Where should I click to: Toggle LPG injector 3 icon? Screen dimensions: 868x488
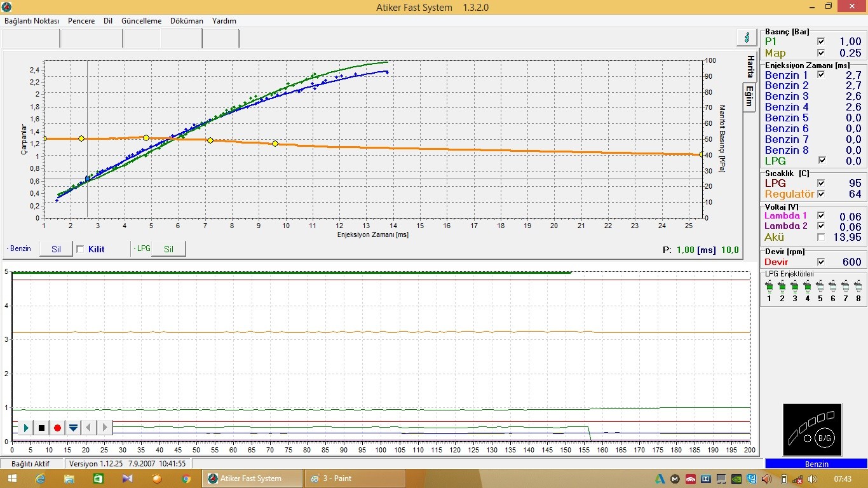coord(794,287)
